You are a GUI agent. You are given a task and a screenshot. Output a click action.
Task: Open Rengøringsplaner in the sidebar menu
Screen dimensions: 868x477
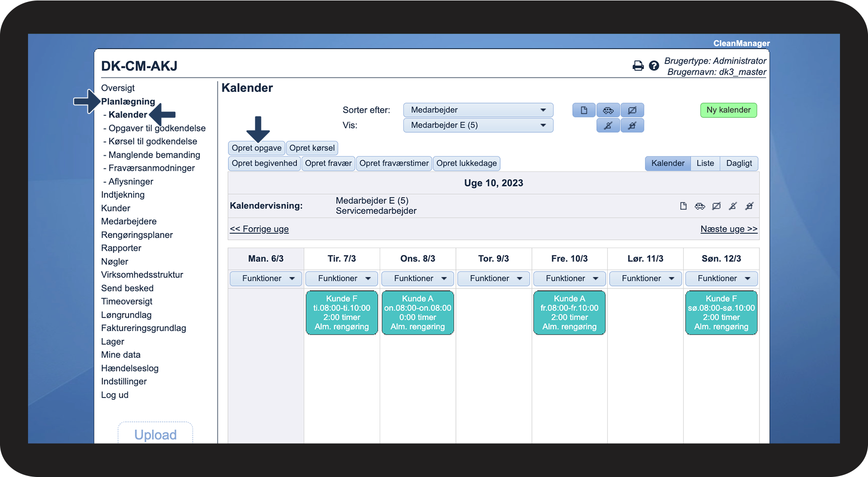point(137,235)
